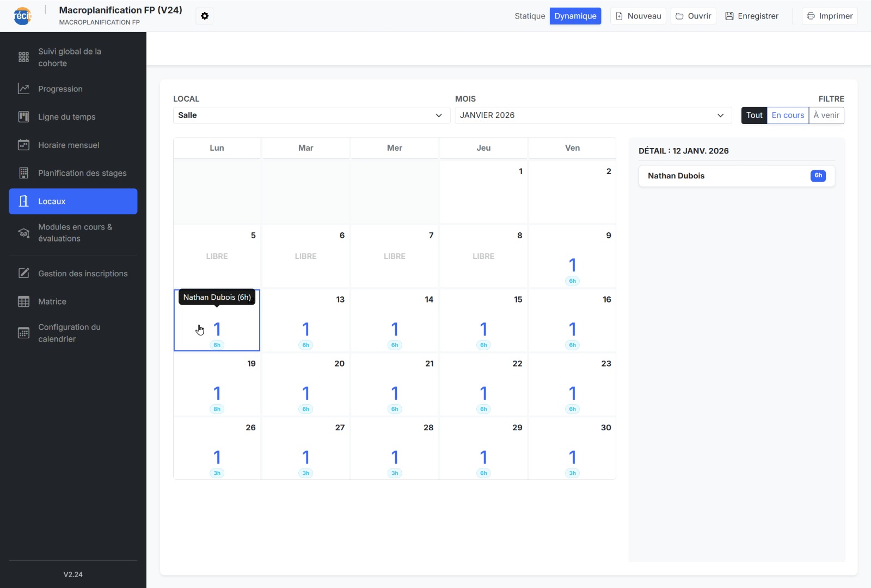Viewport: 871px width, 588px height.
Task: Click the Ligne du temps sidebar icon
Action: tap(23, 117)
